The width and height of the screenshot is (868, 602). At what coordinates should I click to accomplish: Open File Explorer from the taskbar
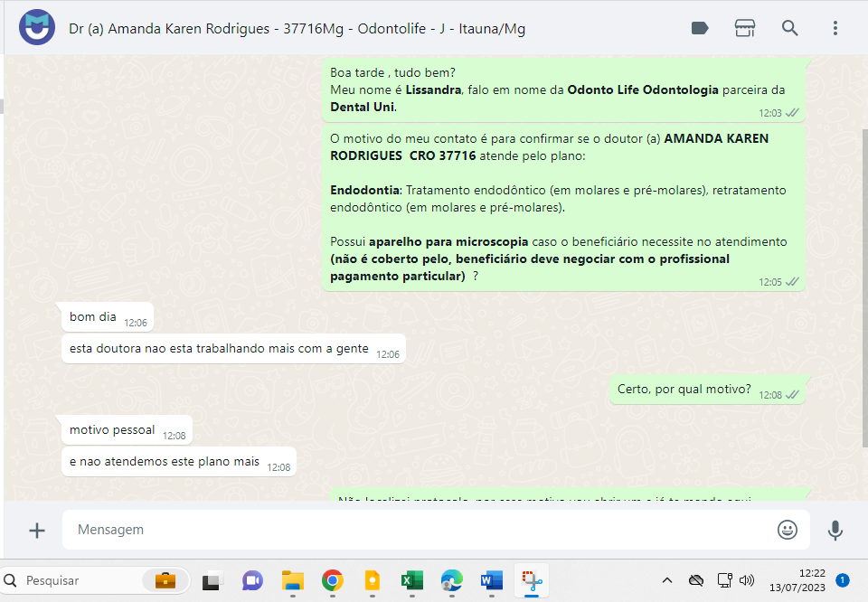coord(292,580)
